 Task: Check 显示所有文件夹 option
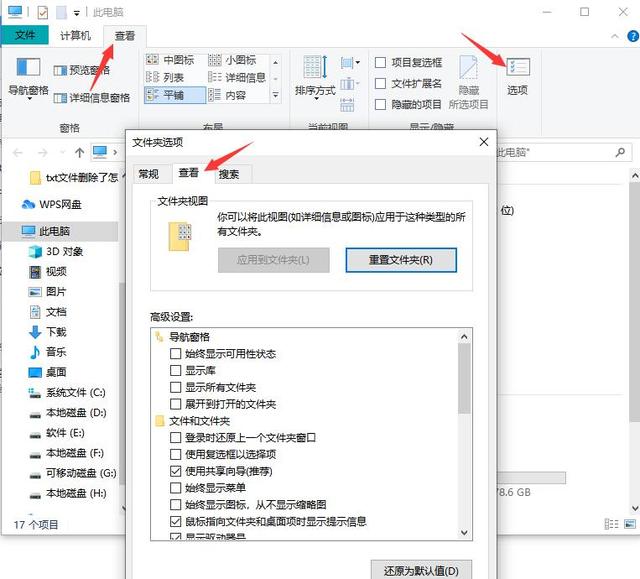tap(176, 387)
